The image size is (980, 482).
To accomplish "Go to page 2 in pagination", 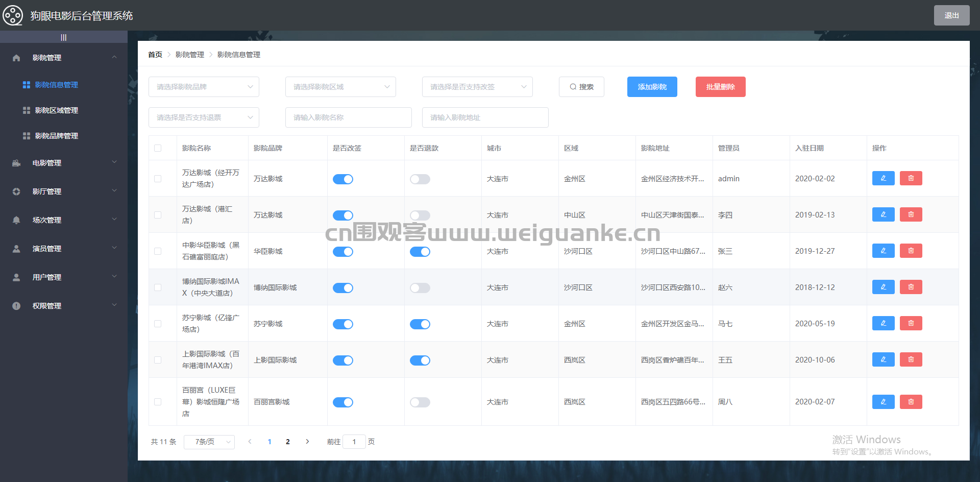I will pos(288,442).
